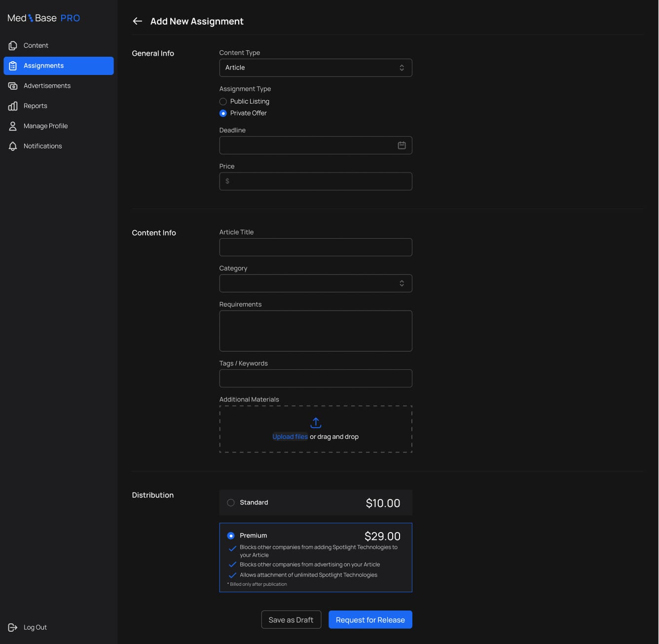Open the Content Type dropdown

pos(316,68)
